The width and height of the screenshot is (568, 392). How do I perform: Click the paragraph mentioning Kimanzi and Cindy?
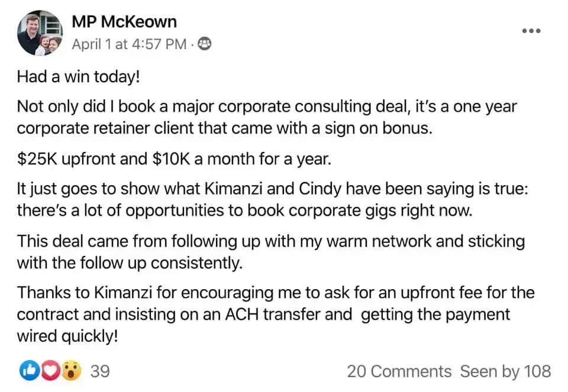[272, 199]
